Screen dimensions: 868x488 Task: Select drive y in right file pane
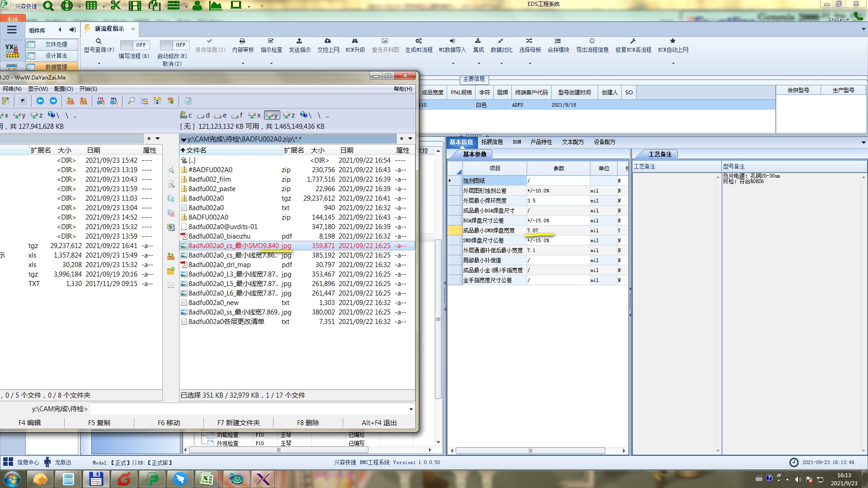(x=272, y=115)
